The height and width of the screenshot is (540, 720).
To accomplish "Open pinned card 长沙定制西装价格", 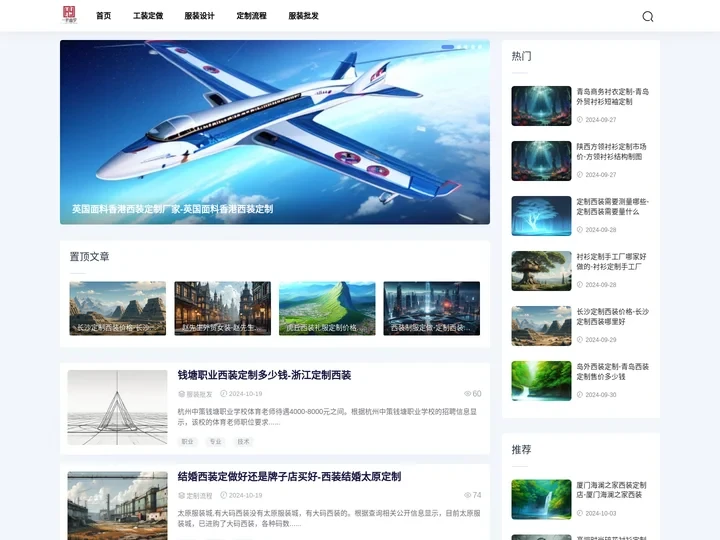I will 118,308.
